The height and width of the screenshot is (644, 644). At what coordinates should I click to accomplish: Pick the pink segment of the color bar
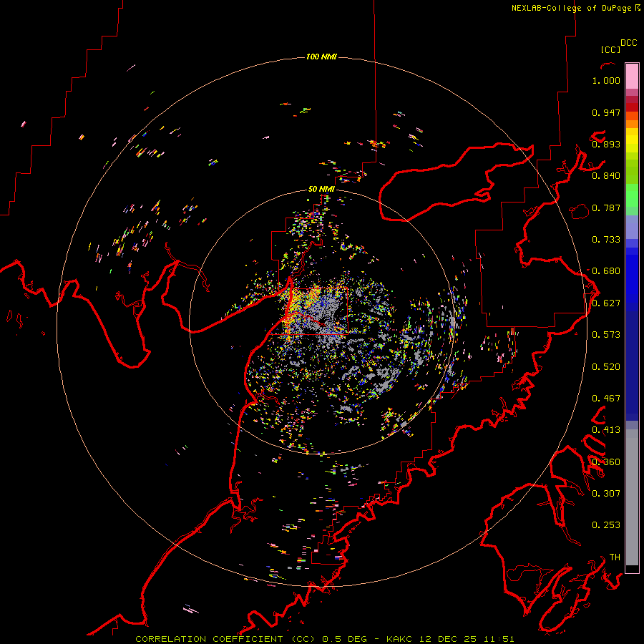point(632,76)
